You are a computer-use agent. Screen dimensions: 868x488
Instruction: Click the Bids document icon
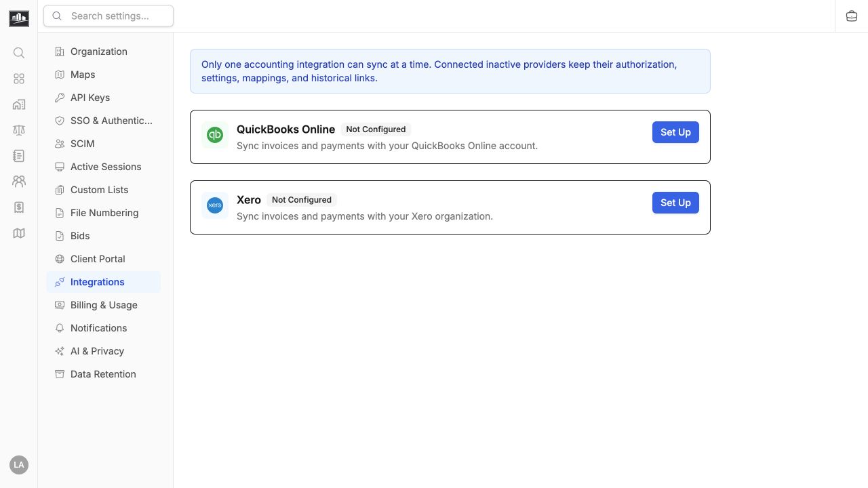point(60,236)
